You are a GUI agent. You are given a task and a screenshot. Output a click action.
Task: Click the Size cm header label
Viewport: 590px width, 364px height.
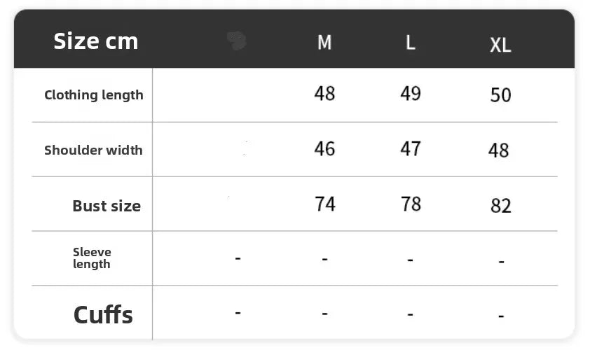[x=96, y=41]
